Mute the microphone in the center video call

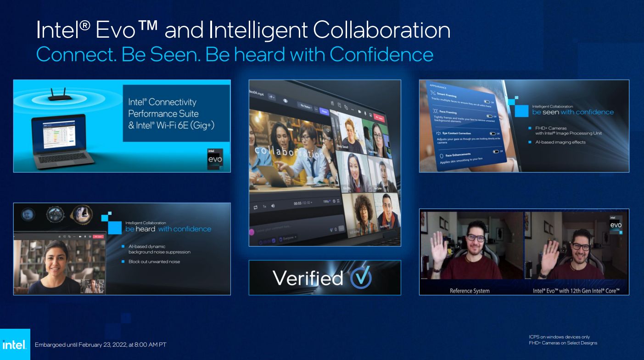coord(365,113)
